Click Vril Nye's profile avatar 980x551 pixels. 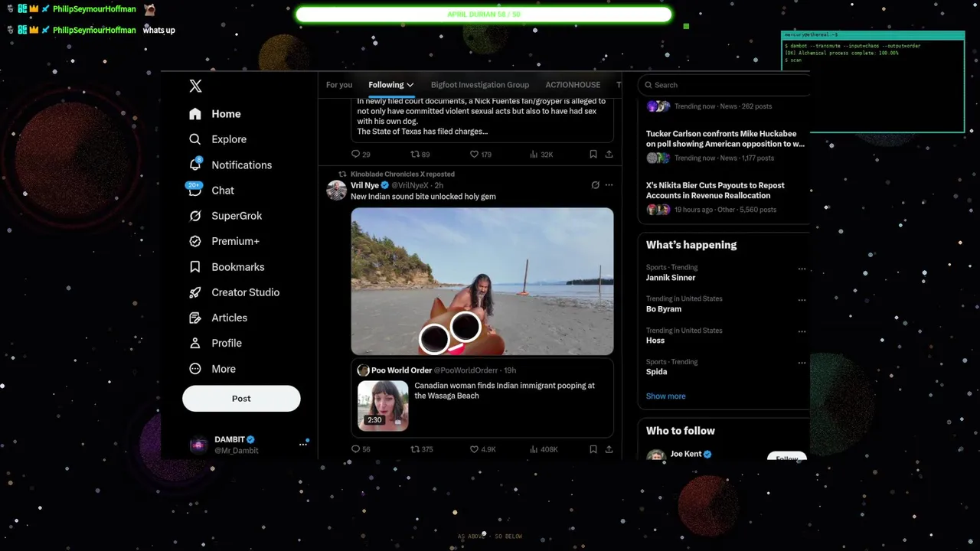pos(337,191)
